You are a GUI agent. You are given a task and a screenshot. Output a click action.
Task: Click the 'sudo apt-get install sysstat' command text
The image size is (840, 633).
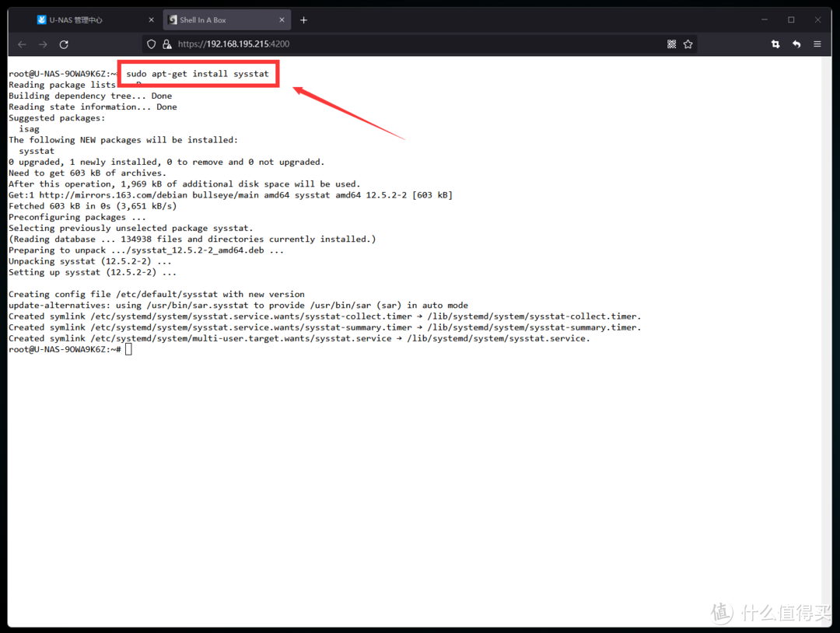(197, 74)
